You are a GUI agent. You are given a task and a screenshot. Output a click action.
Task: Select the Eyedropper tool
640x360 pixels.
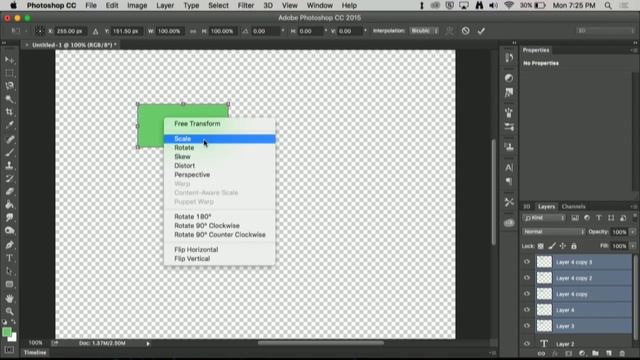click(x=9, y=125)
